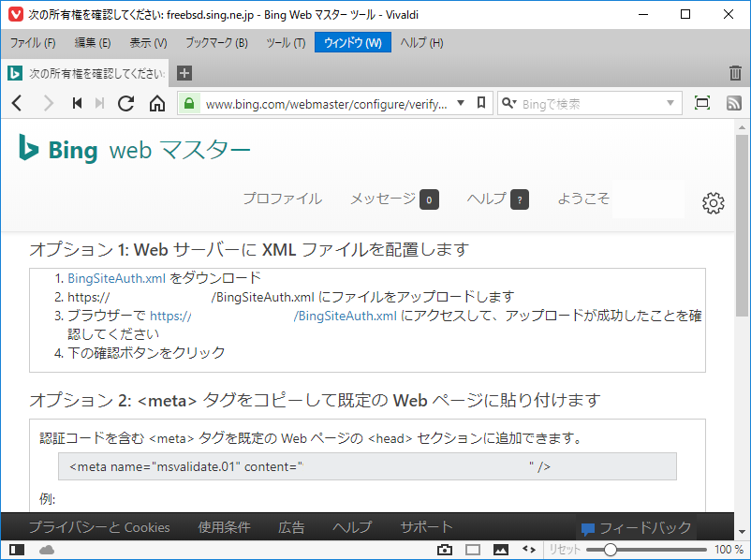Click オプション 1 XML file heading
The image size is (751, 560).
pyautogui.click(x=249, y=250)
